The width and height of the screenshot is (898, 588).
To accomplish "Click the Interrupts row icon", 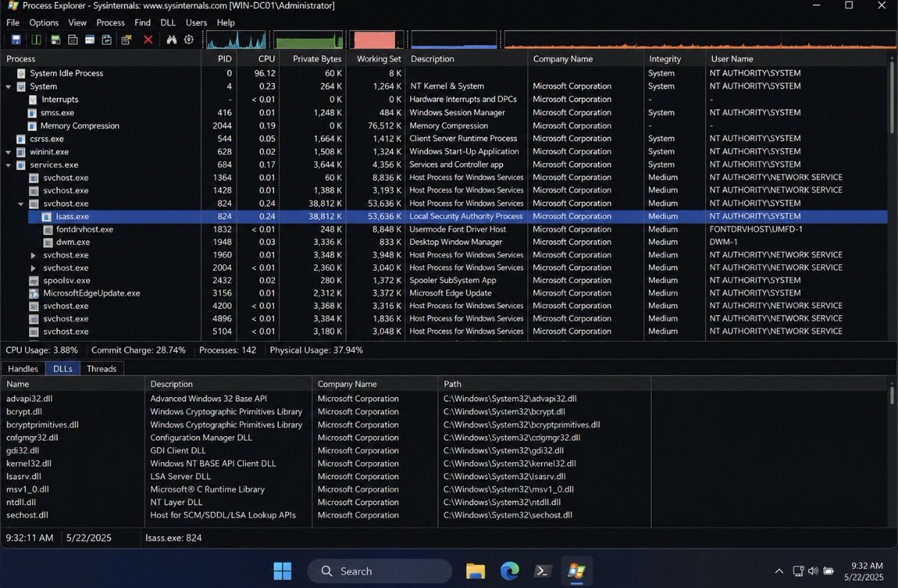I will pos(32,99).
